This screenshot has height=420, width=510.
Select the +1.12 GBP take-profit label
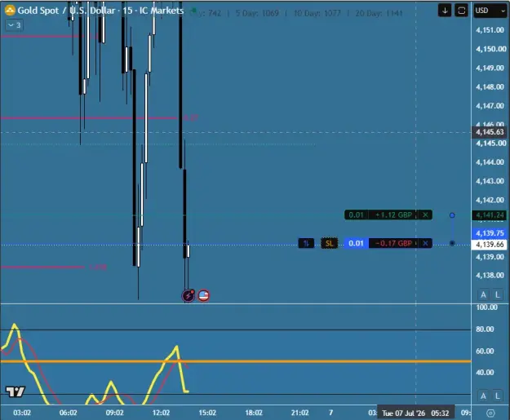[x=393, y=214]
